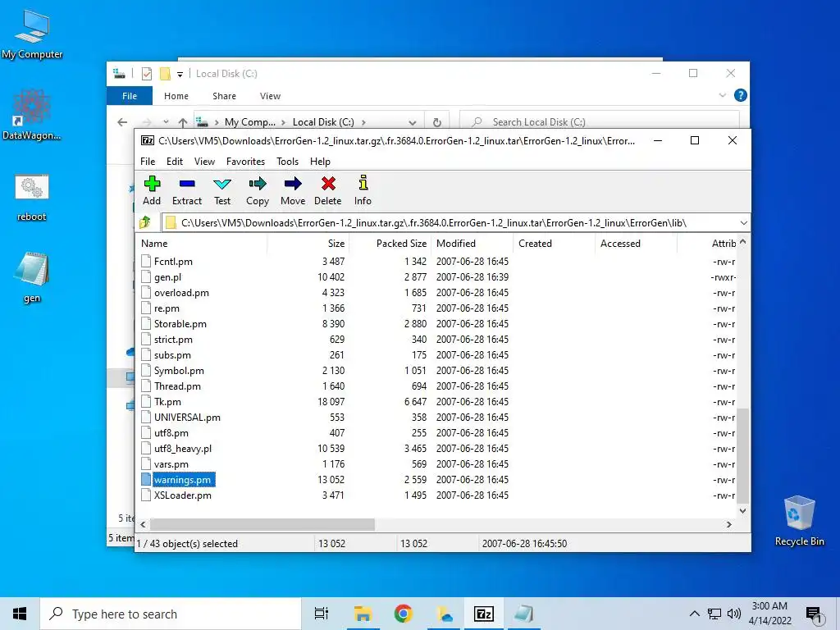Open the Windows Start menu
The width and height of the screenshot is (840, 630).
pos(20,614)
